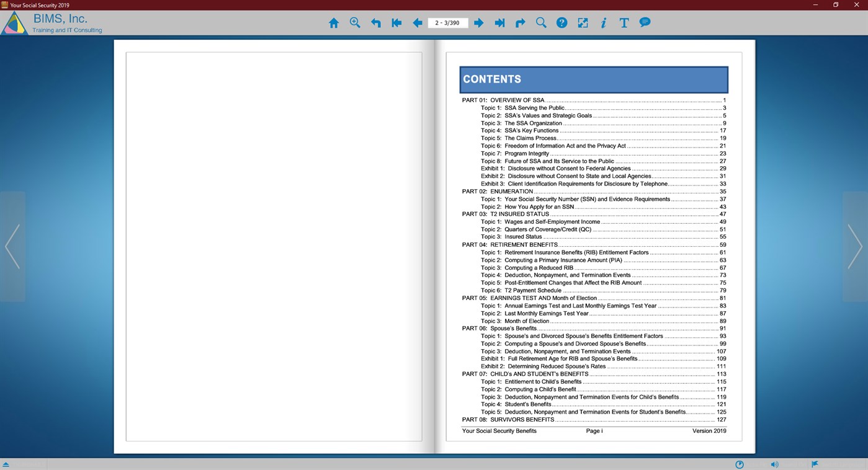Click the Your Social Security 2019 title bar
868x470 pixels.
40,5
